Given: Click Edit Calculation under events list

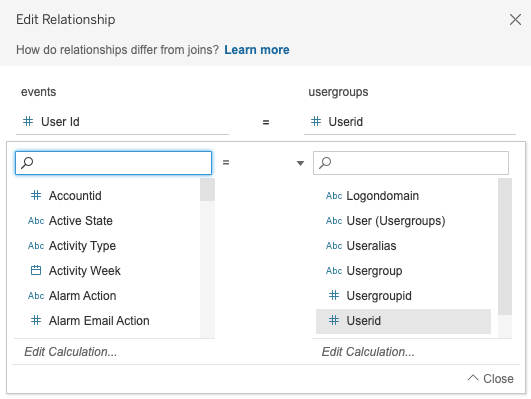Looking at the screenshot, I should [x=71, y=352].
